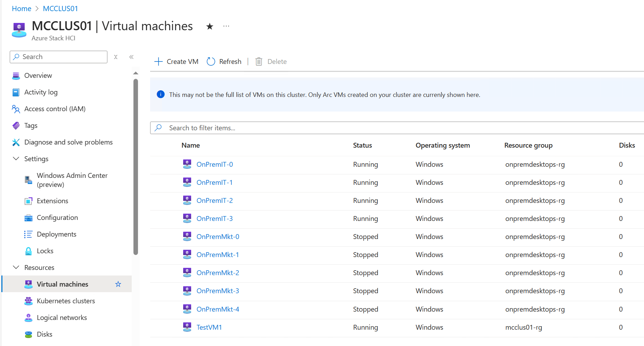This screenshot has height=346, width=644.
Task: Toggle the favorite star beside the page title
Action: (x=209, y=26)
